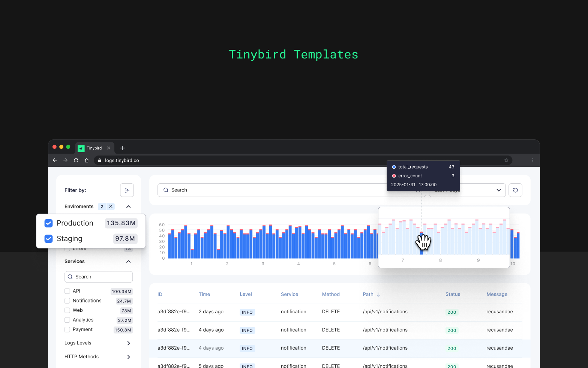This screenshot has width=588, height=368.
Task: Uncheck the Staging environment checkbox
Action: click(48, 239)
